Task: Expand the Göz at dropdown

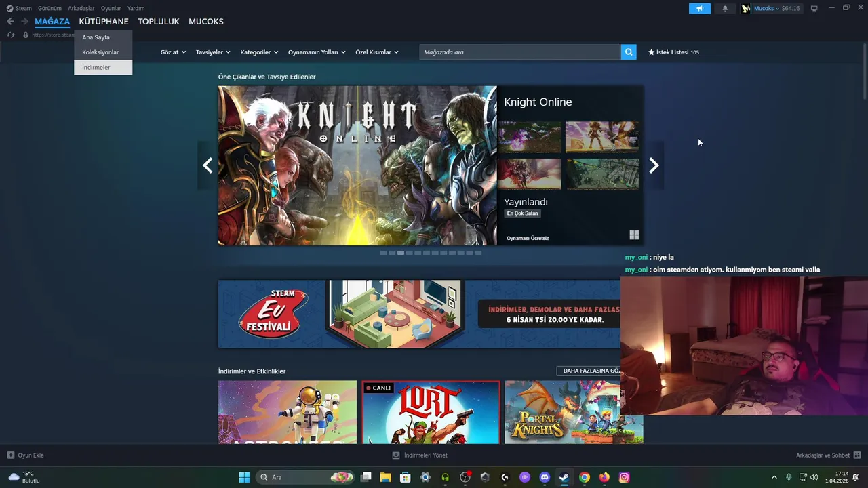Action: click(173, 52)
